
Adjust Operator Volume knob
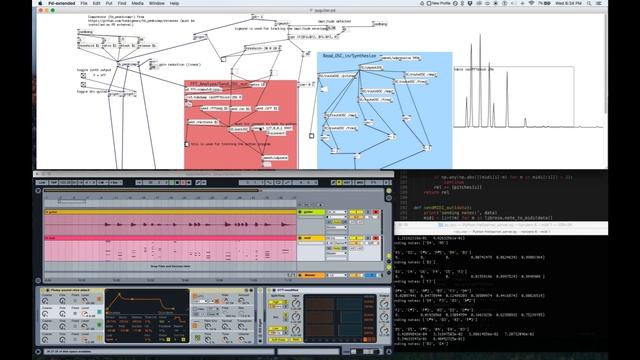click(242, 338)
